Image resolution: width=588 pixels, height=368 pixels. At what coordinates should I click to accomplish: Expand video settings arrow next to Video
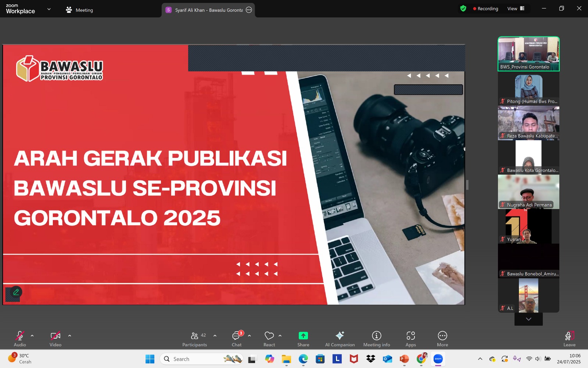point(69,336)
